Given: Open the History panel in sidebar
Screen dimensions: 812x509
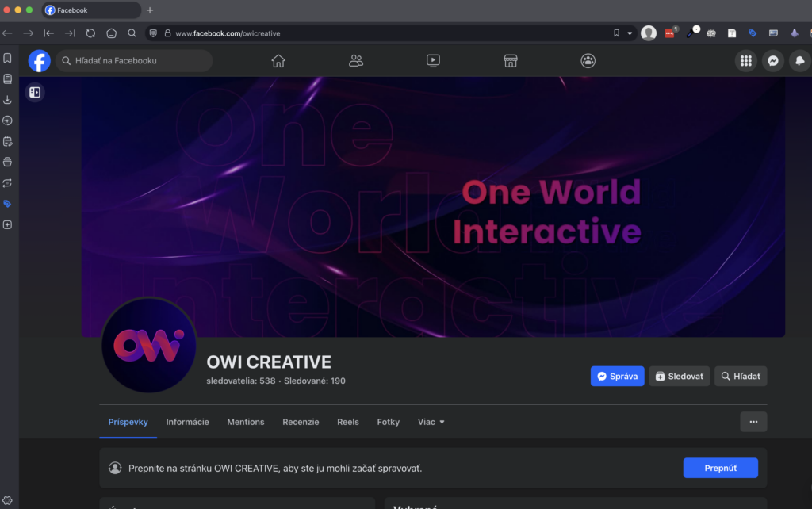Looking at the screenshot, I should click(x=7, y=121).
